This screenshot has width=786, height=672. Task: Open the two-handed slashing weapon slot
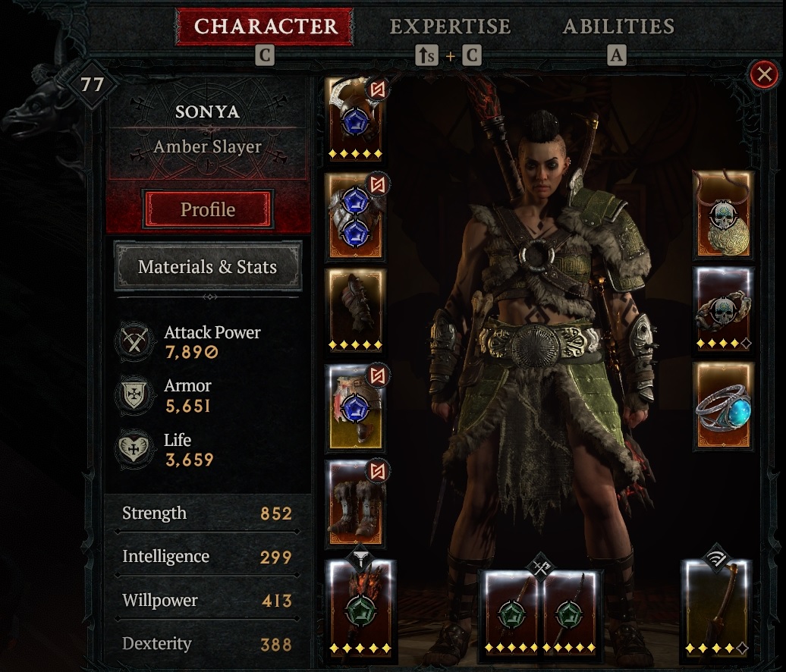tap(717, 609)
